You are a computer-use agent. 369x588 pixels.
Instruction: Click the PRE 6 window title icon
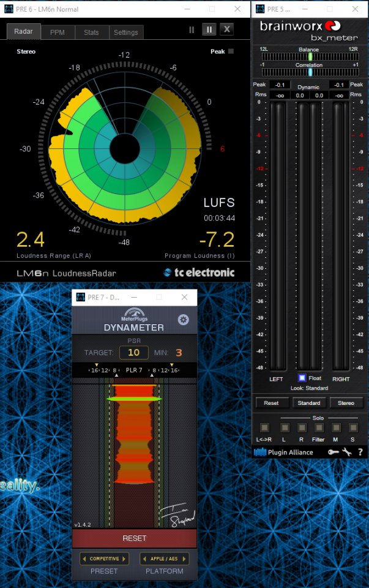coord(9,9)
